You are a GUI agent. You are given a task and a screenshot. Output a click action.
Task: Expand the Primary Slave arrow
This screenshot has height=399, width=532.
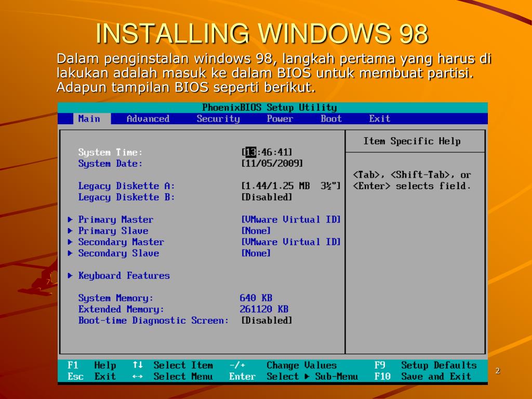(x=70, y=231)
